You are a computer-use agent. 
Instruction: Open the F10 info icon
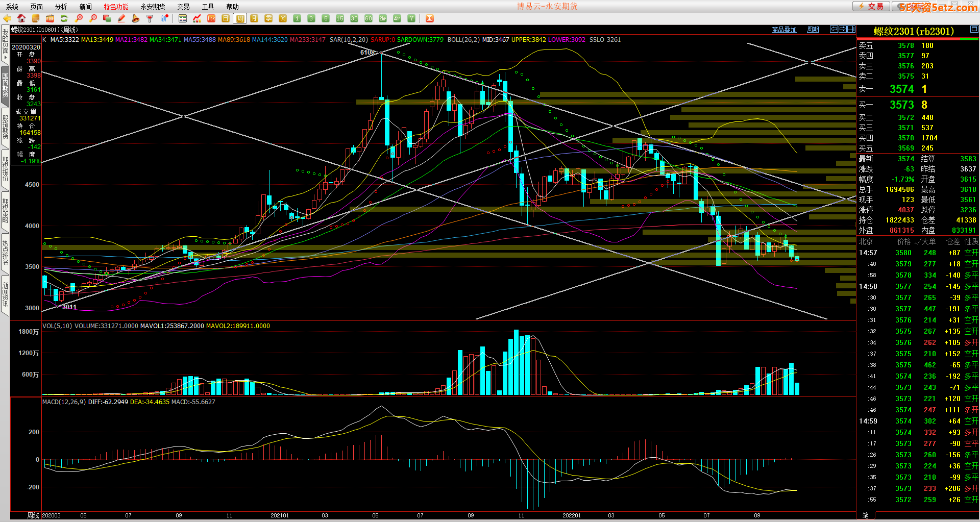50,18
